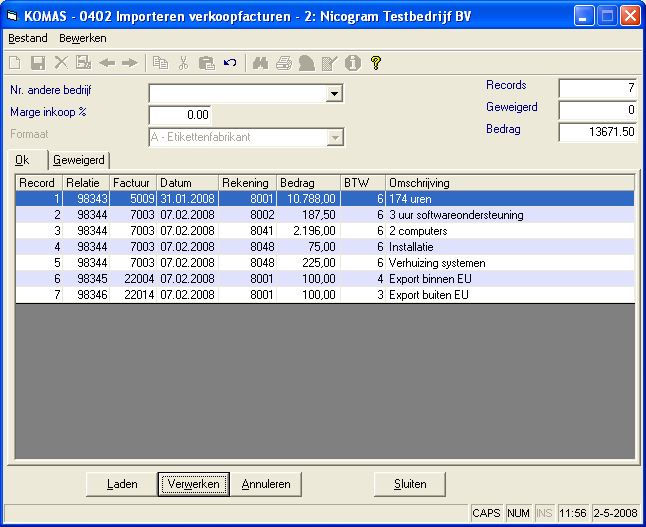Click the Record column header
Viewport: 646px width, 527px height.
39,183
